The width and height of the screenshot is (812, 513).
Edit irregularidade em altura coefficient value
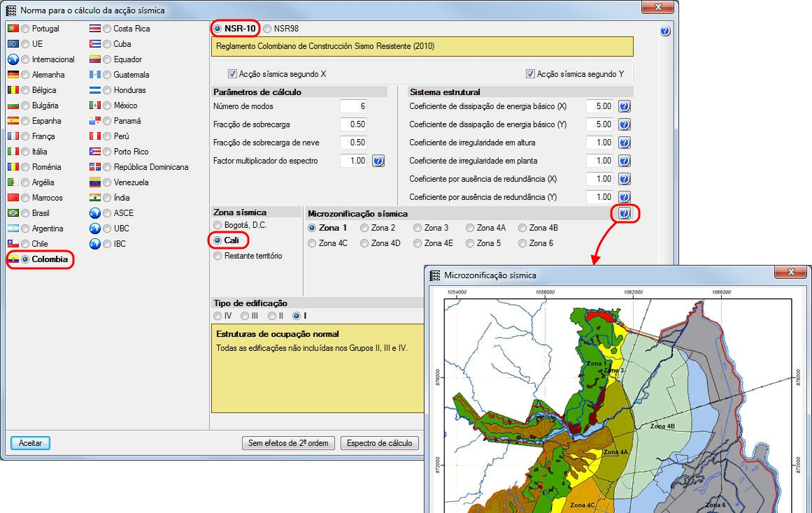pos(600,143)
